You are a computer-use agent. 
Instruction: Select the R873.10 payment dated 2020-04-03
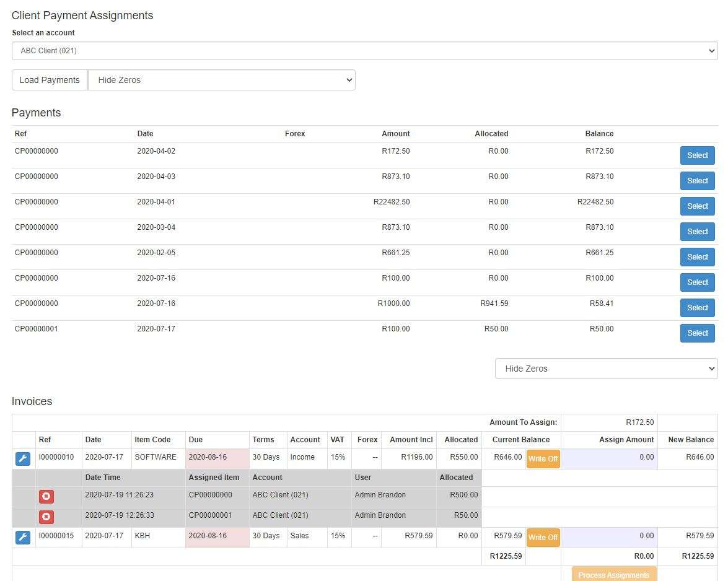pos(697,181)
